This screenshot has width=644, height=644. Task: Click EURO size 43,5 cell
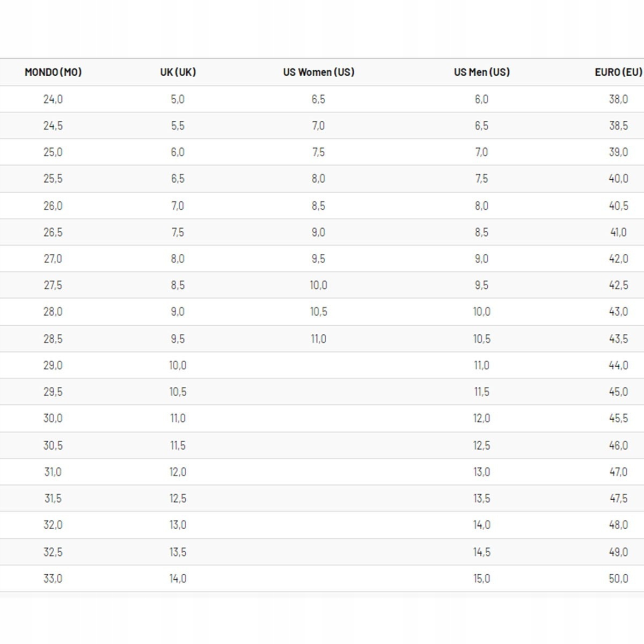coord(618,339)
